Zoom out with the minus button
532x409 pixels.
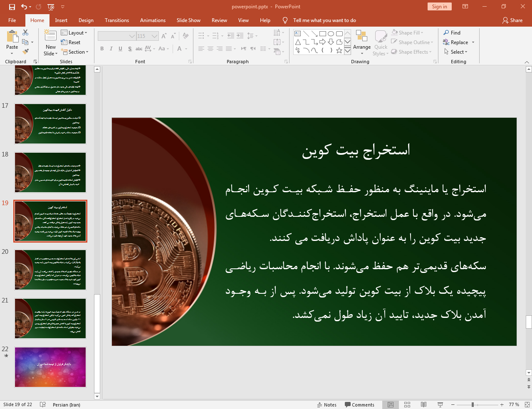coord(453,404)
